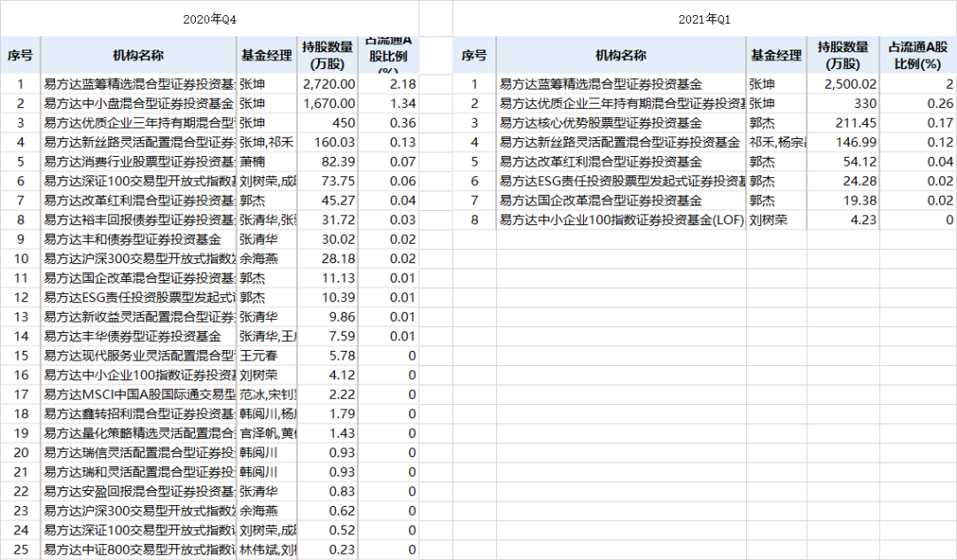Click the 占流通A股比例(%) header in the 2021年Q1 table
This screenshot has width=957, height=560.
click(918, 56)
